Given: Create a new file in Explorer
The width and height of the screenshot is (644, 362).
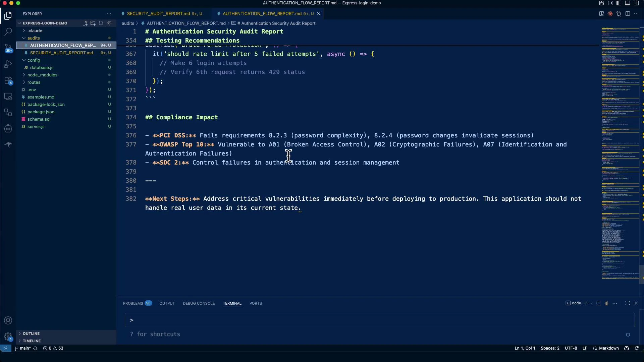Looking at the screenshot, I should (85, 23).
